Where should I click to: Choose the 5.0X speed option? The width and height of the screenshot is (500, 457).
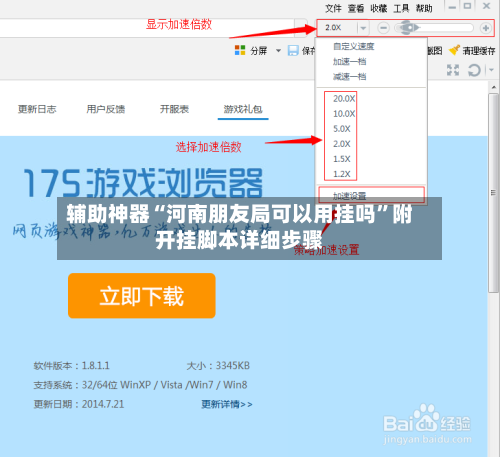coord(342,129)
